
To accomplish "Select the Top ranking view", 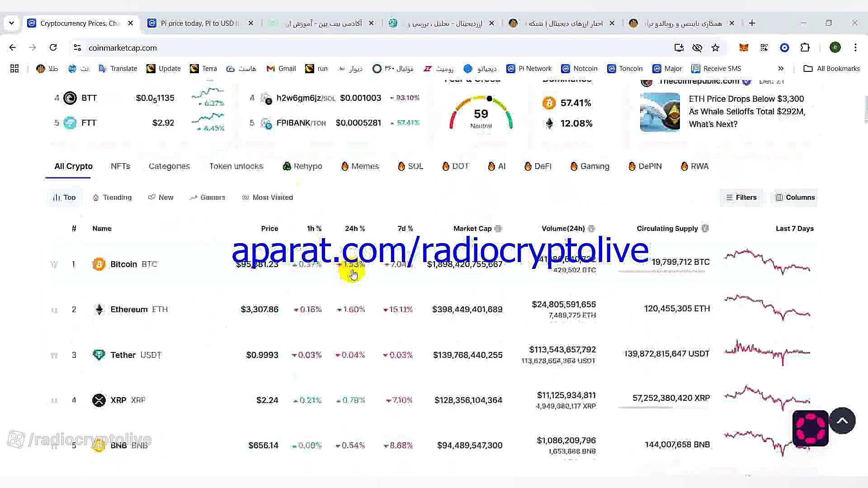I will (x=64, y=197).
